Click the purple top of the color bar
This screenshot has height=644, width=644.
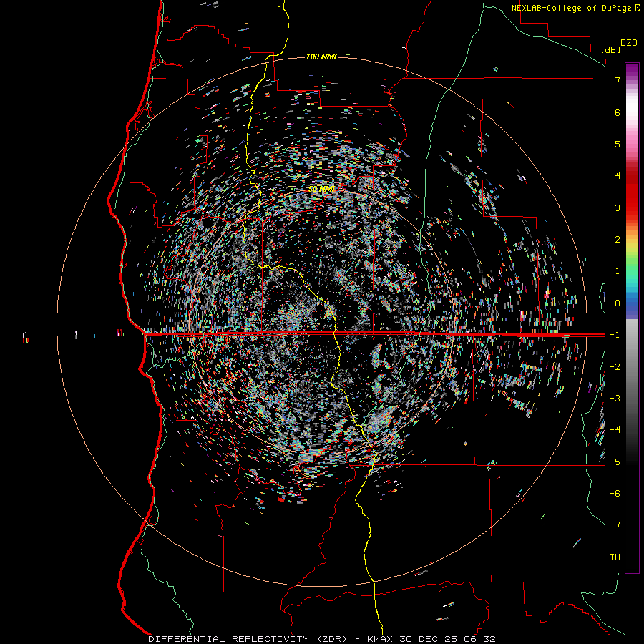632,70
